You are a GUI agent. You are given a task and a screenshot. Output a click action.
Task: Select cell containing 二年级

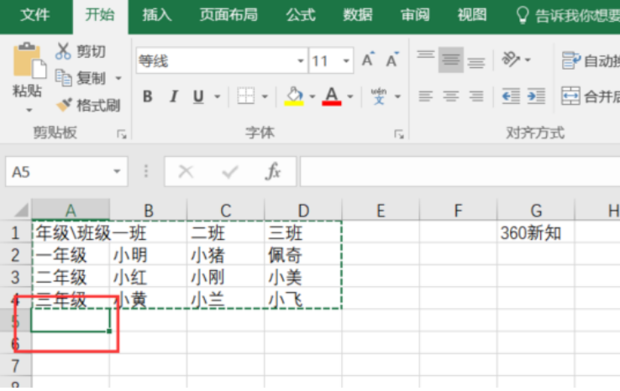point(70,277)
